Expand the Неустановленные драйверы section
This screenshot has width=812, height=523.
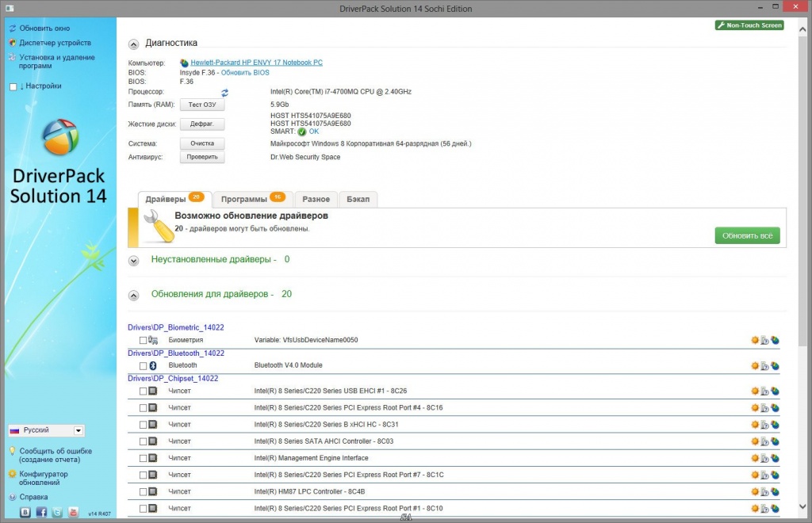133,259
